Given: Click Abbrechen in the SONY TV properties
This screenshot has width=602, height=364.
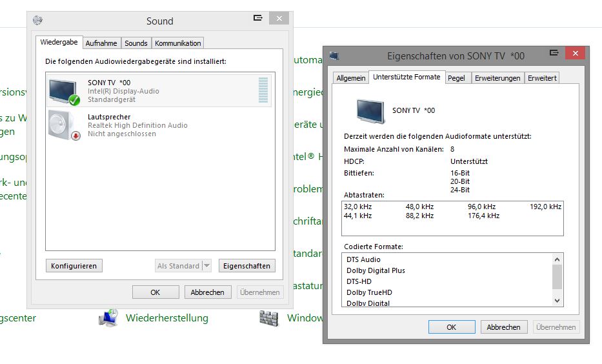Looking at the screenshot, I should click(x=503, y=327).
